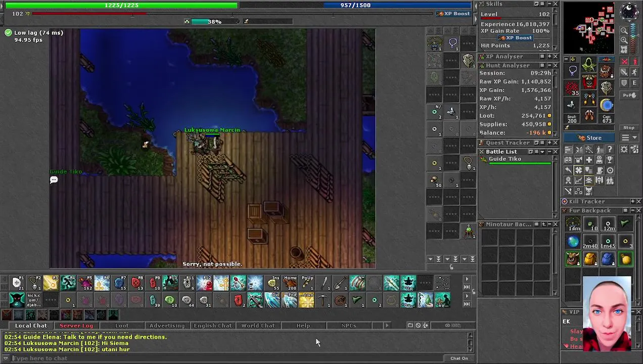The image size is (643, 364).
Task: Open the Store button
Action: (x=590, y=138)
